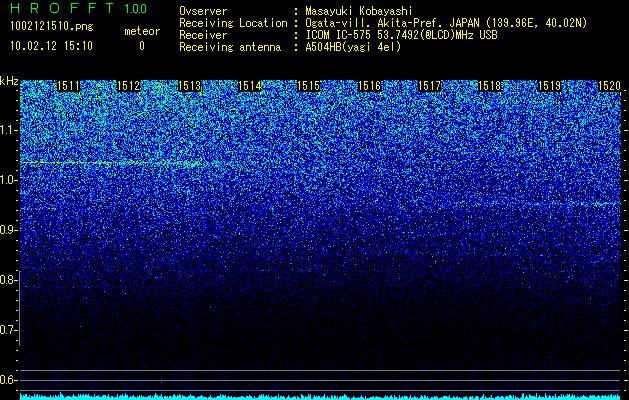
Task: Click the meteor count value 0
Action: pyautogui.click(x=142, y=46)
